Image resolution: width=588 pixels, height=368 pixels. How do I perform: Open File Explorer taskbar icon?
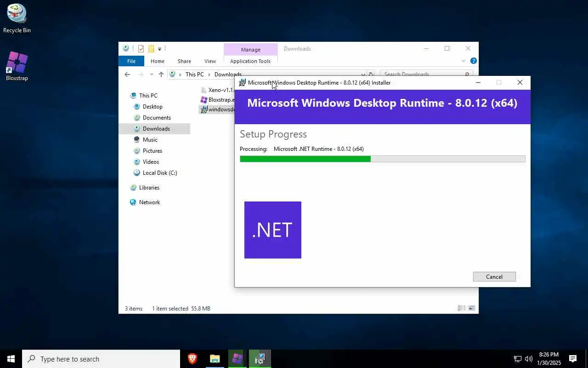[215, 359]
